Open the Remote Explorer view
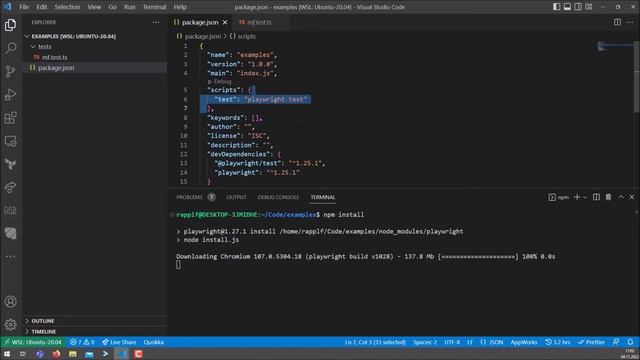 click(11, 141)
